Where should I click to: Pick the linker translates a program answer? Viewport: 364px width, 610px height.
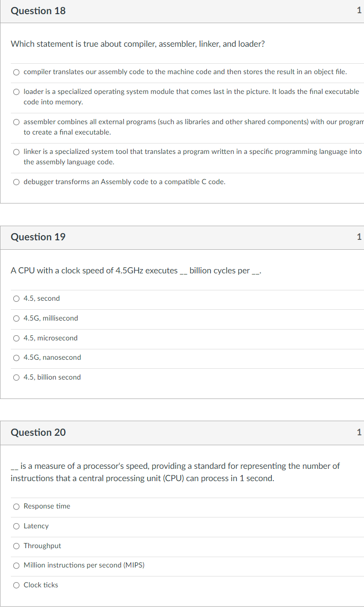[x=16, y=152]
